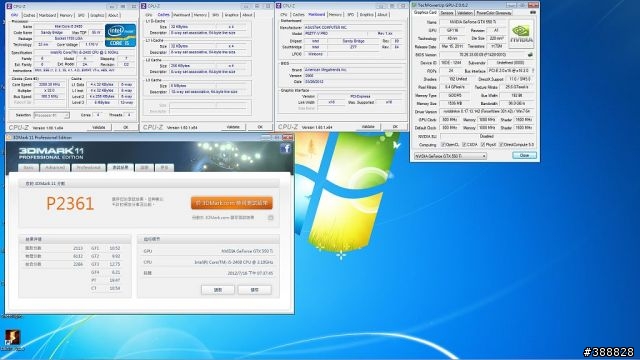
Task: Click the GPU-Z Driver Version field
Action: point(487,111)
